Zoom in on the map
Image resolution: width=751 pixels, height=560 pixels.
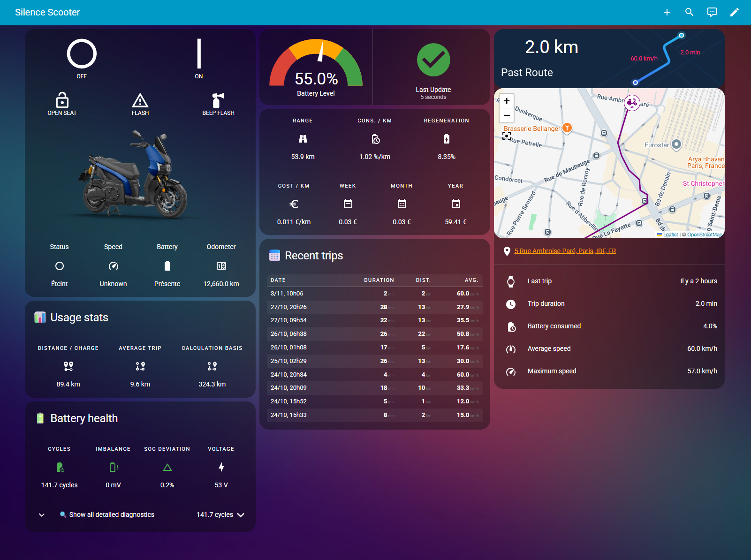click(x=507, y=101)
